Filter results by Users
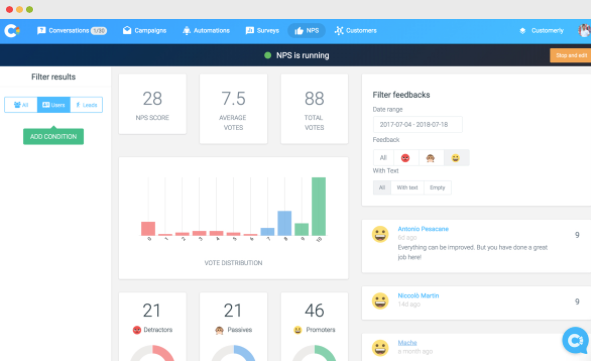591x361 pixels. [54, 105]
